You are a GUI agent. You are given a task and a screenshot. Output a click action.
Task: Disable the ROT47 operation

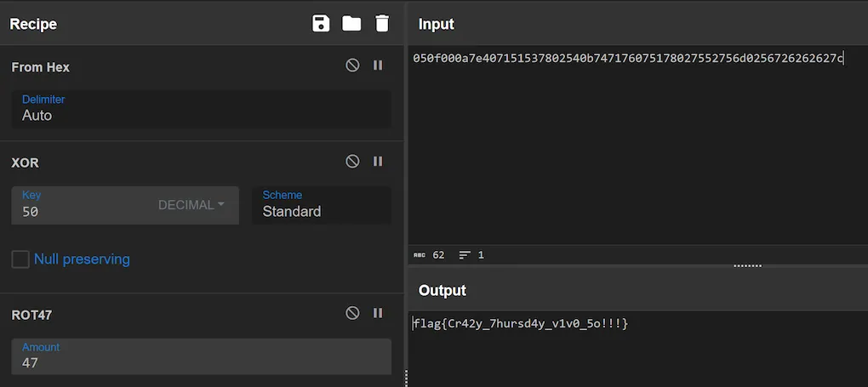tap(352, 313)
